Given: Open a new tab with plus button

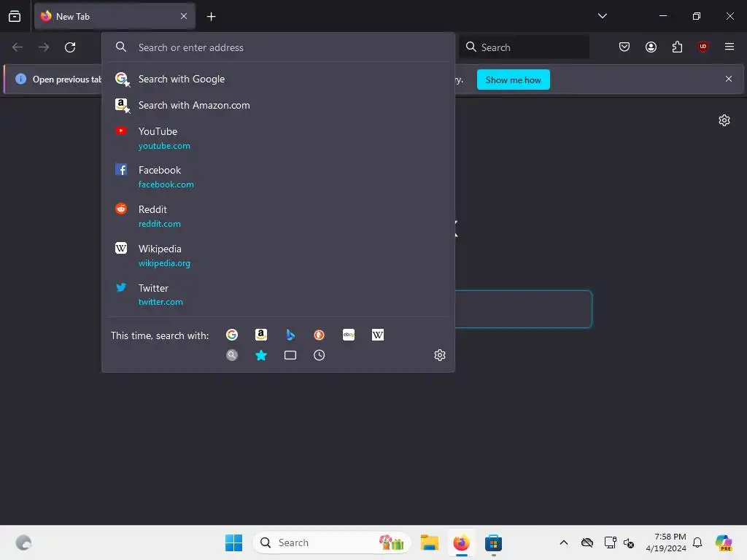Looking at the screenshot, I should point(211,17).
